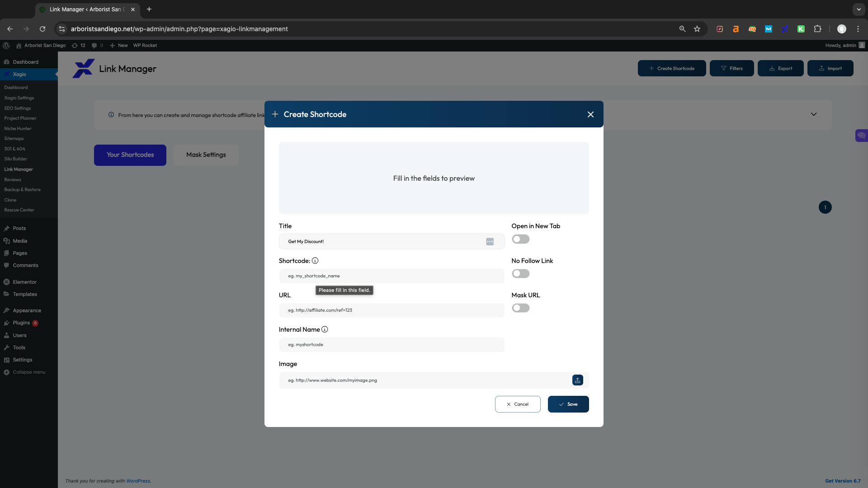Open Backup & Restore submenu item
Screen dimensions: 868x488
tap(22, 190)
